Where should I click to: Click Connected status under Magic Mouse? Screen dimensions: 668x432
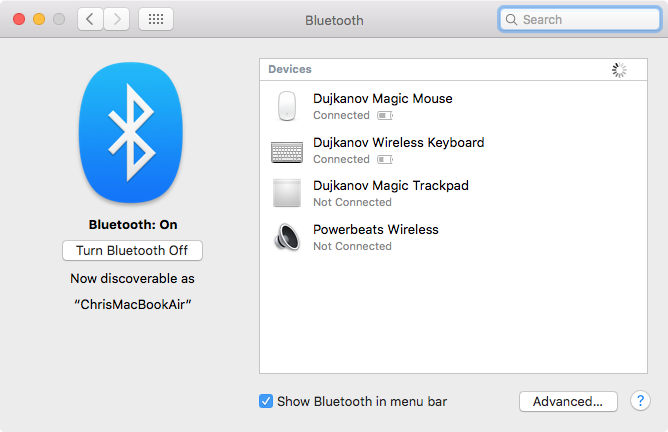point(341,115)
